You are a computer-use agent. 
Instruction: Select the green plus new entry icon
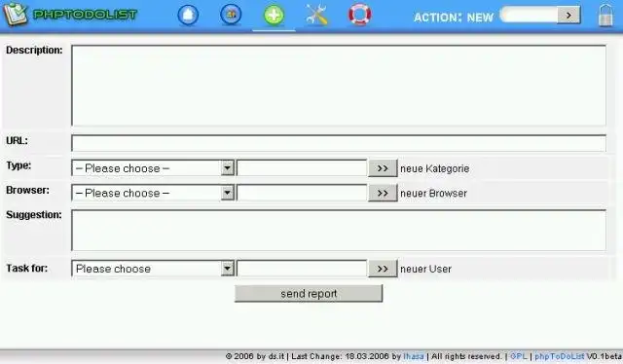point(274,16)
